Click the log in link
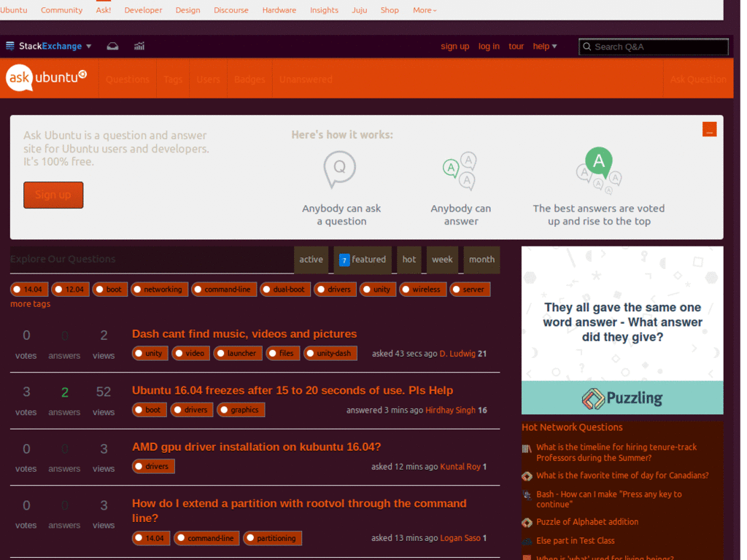Screen dimensions: 747x560 (489, 46)
